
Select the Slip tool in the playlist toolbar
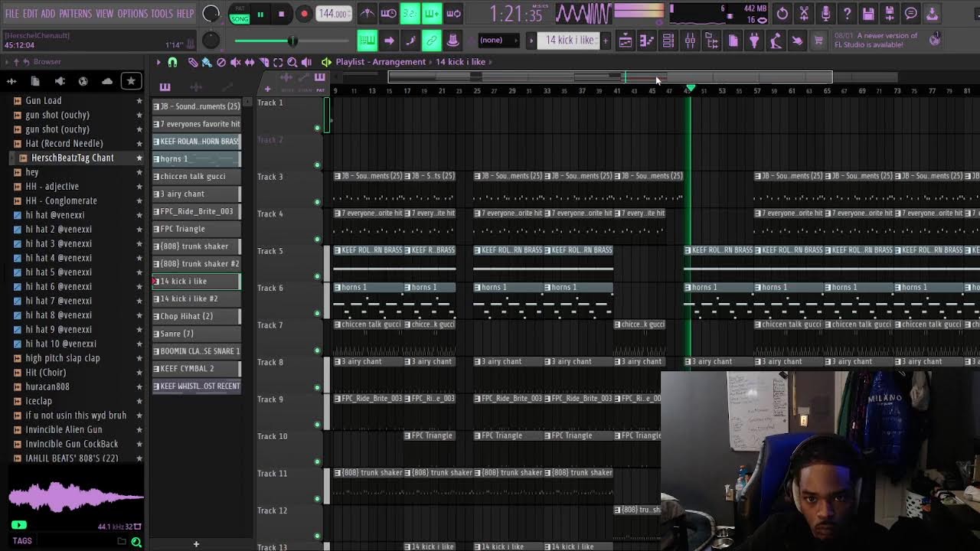(x=250, y=62)
